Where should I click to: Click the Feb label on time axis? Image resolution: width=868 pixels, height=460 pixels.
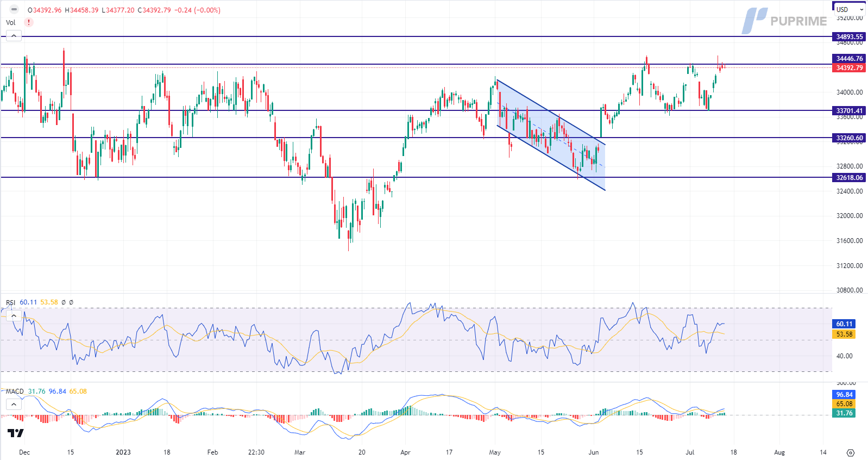[x=212, y=452]
